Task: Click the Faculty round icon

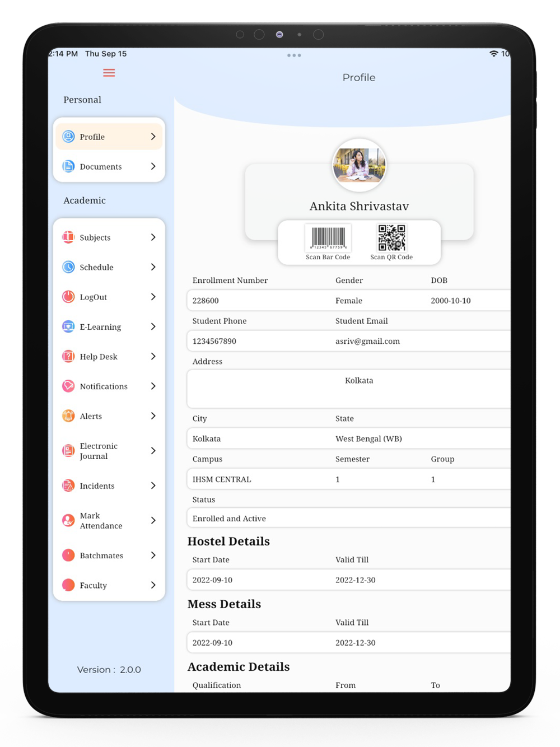Action: tap(68, 585)
